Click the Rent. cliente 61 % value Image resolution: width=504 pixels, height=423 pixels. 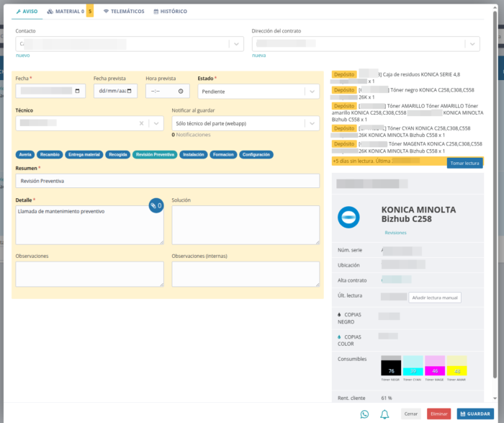coord(387,398)
